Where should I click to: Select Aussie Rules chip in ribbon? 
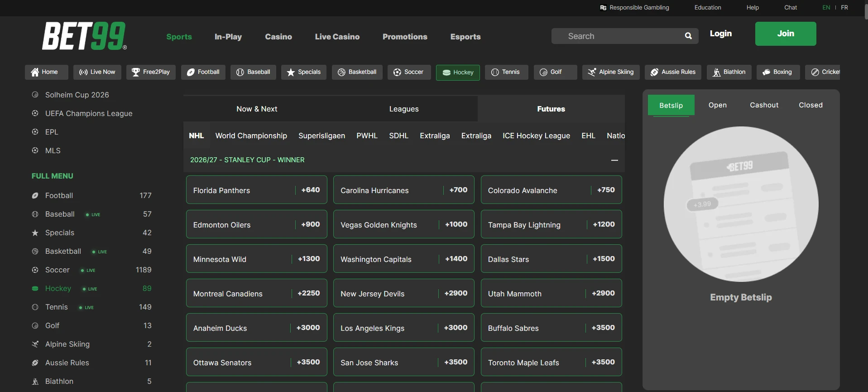[x=673, y=72]
